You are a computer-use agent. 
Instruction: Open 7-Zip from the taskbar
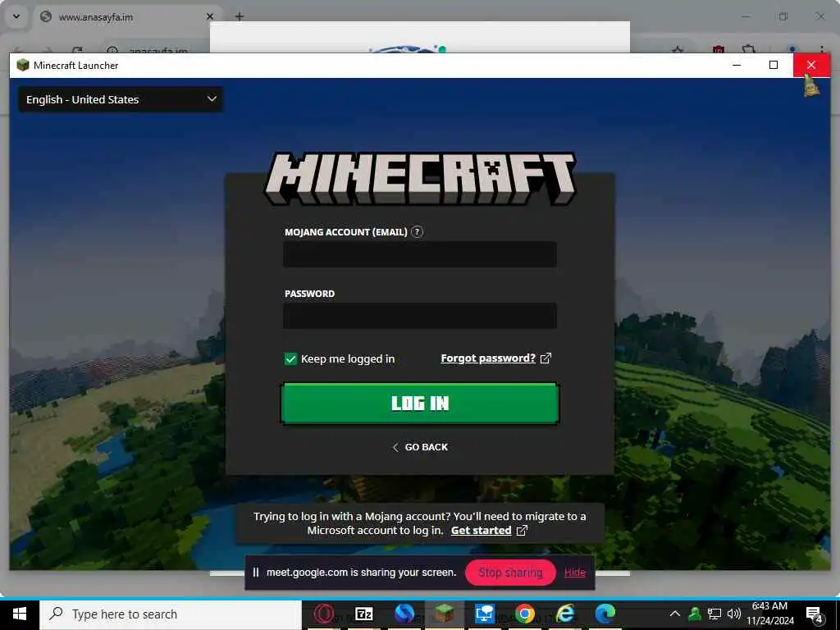point(364,614)
